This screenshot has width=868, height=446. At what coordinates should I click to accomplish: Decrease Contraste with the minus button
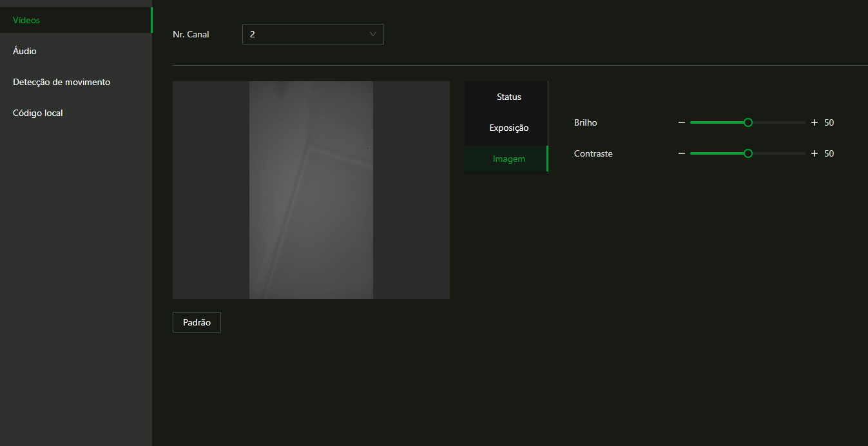click(682, 153)
